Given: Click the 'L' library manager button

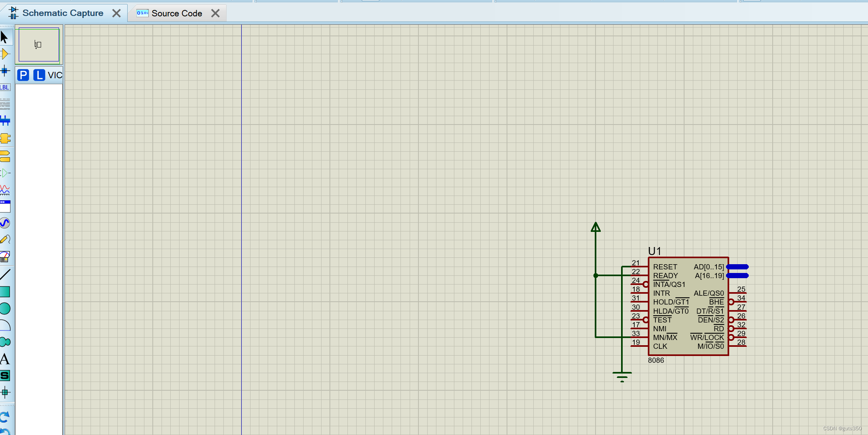Looking at the screenshot, I should 39,75.
